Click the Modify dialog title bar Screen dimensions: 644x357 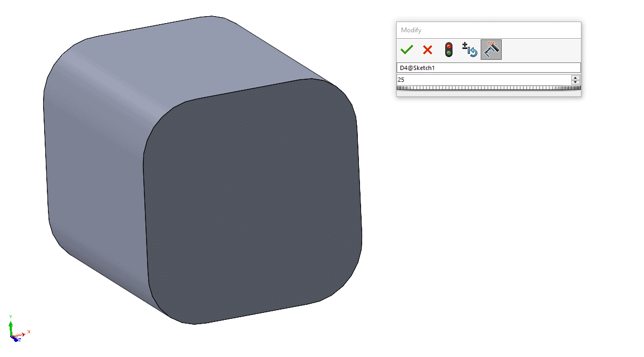pos(485,30)
